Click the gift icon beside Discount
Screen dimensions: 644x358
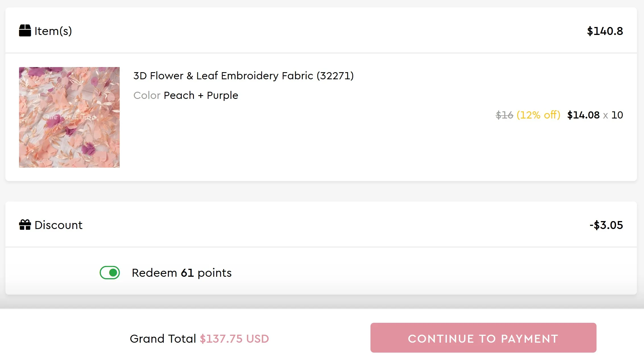pos(25,225)
